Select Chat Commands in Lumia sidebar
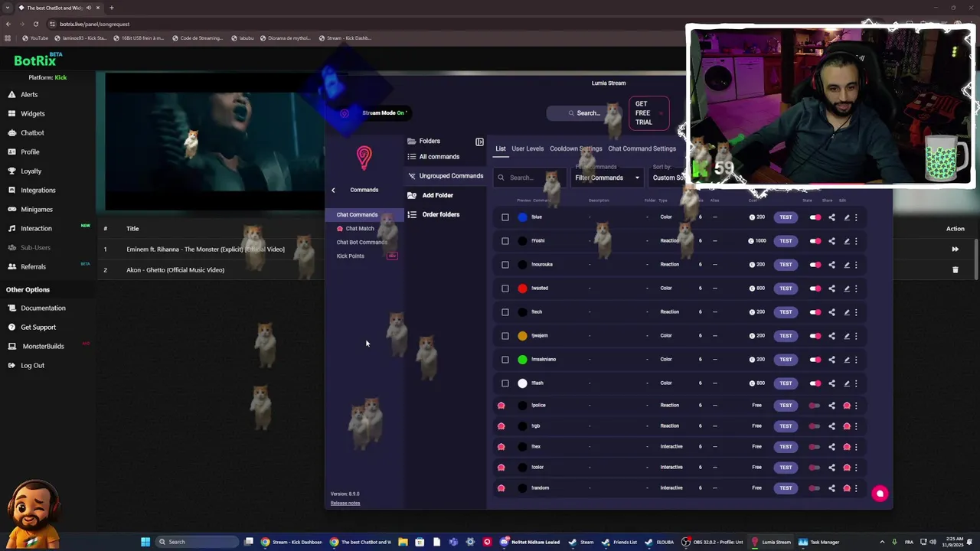980x551 pixels. point(364,215)
